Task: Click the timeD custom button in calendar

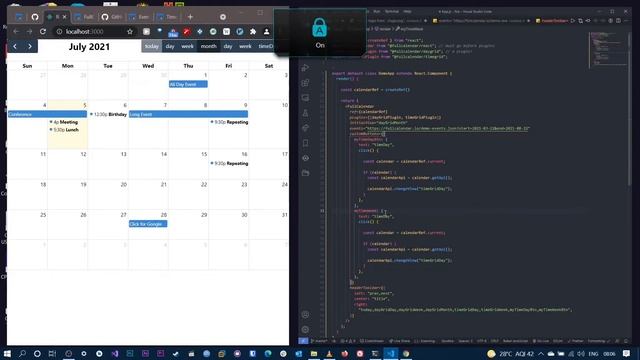Action: click(x=266, y=46)
